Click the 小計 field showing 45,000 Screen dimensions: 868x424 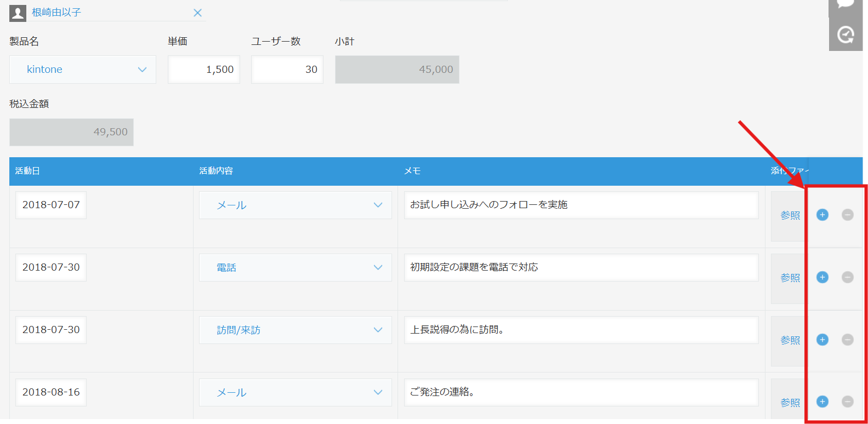coord(397,70)
